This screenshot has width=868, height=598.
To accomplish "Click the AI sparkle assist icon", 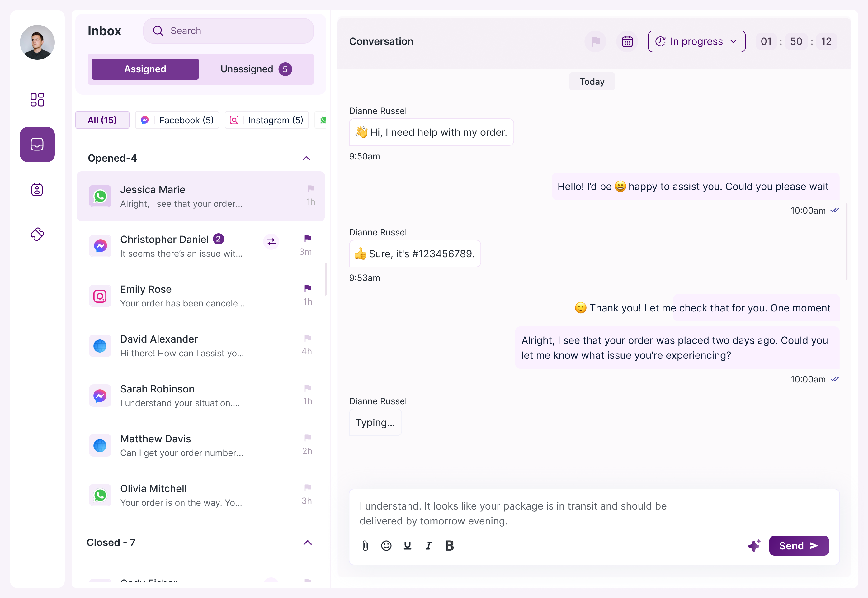I will [x=754, y=546].
